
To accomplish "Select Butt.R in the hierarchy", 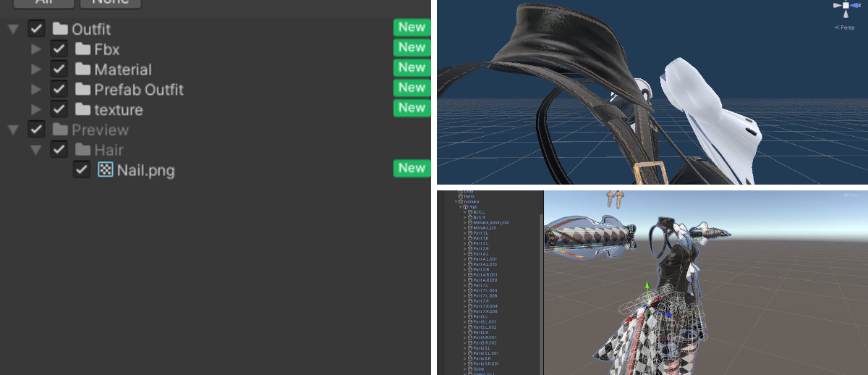I will (480, 217).
